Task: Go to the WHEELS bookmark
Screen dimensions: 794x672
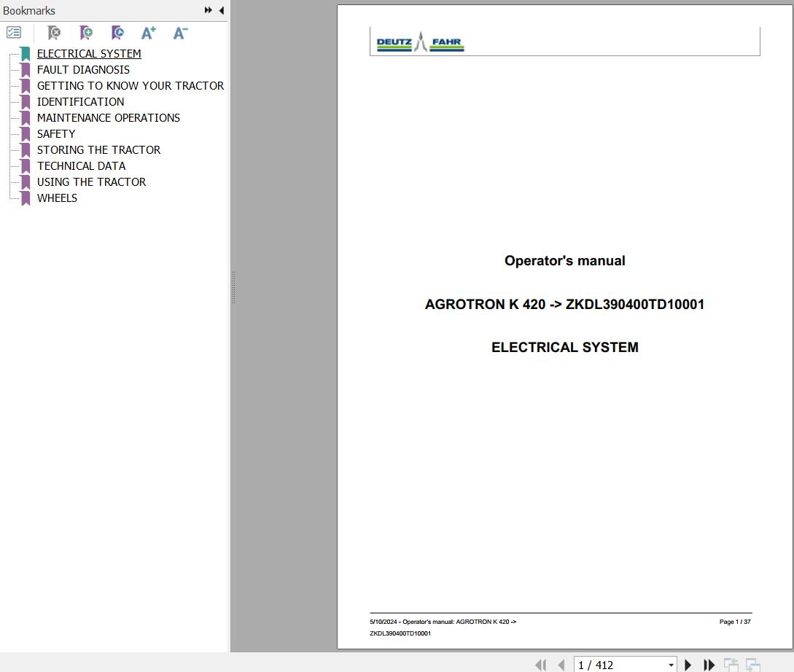Action: (x=57, y=198)
